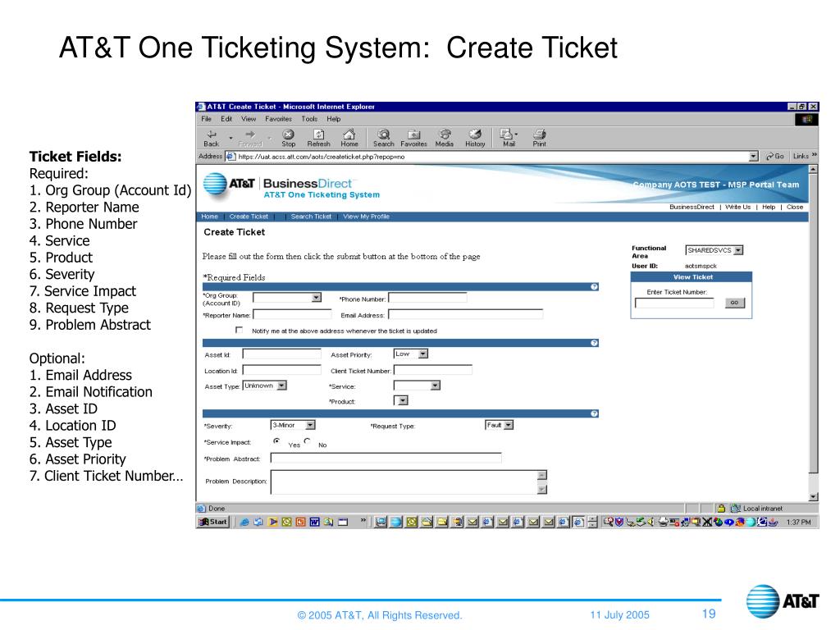Click the Local intranet zone icon

(736, 509)
